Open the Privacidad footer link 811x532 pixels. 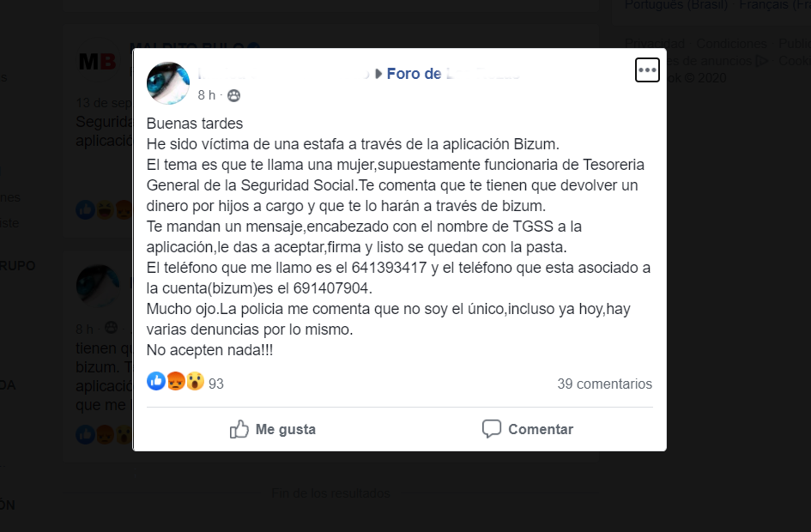tap(654, 44)
